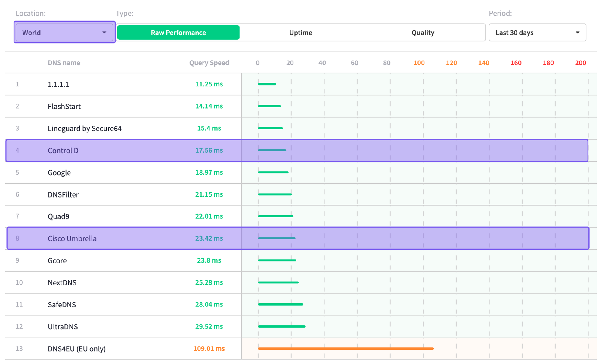602x364 pixels.
Task: Click the DNS name column header
Action: (64, 63)
